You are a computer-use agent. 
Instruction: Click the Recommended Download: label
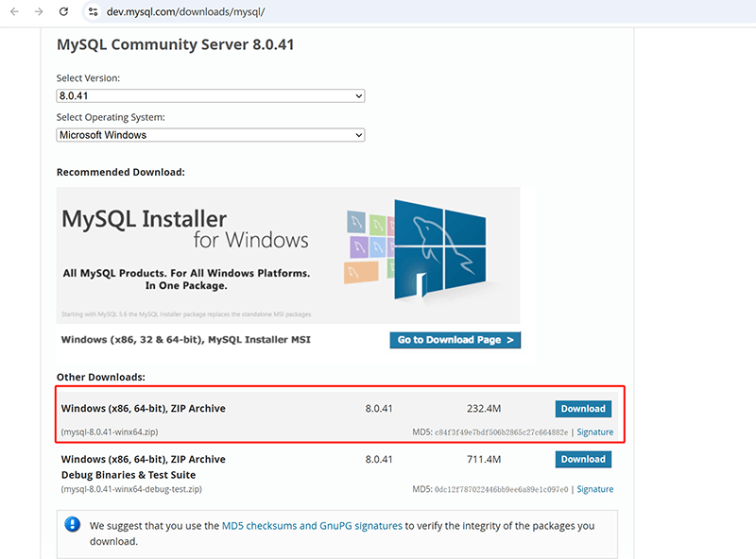tap(121, 172)
